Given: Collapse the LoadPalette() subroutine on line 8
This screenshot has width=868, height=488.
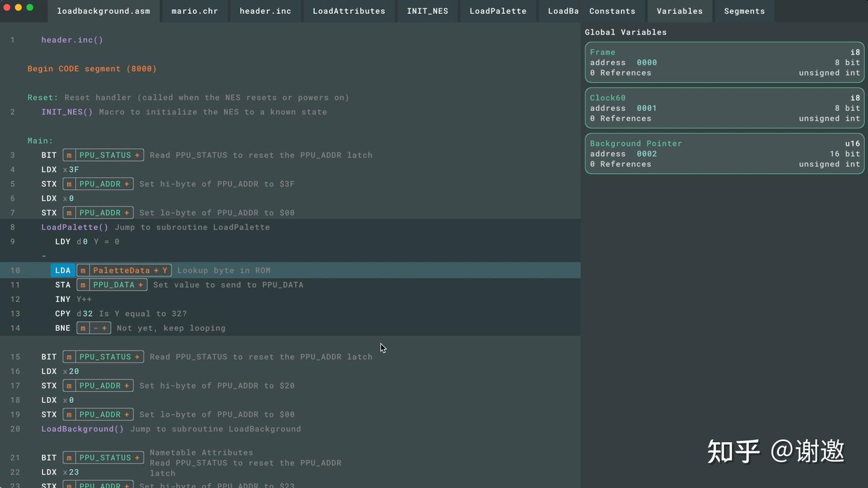Looking at the screenshot, I should pos(75,227).
